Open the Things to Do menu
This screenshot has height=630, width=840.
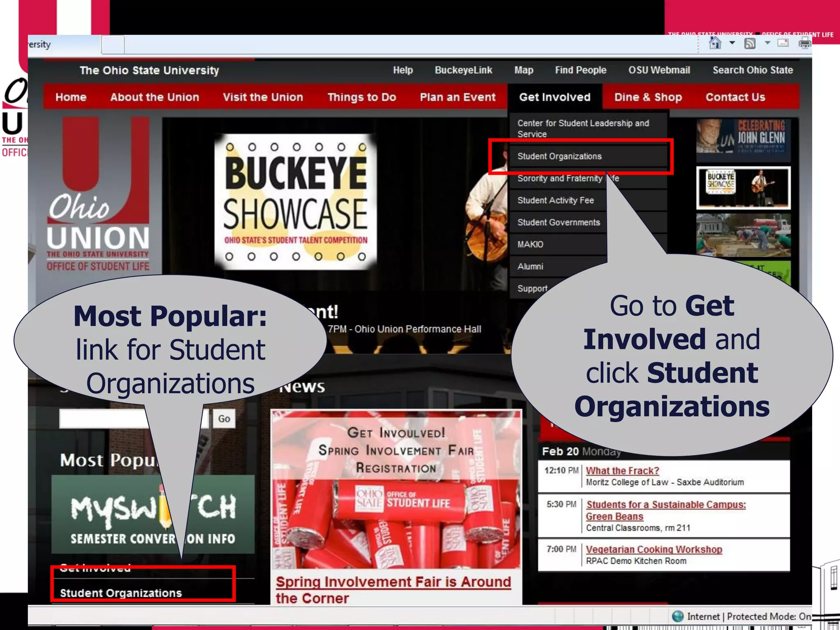(362, 97)
